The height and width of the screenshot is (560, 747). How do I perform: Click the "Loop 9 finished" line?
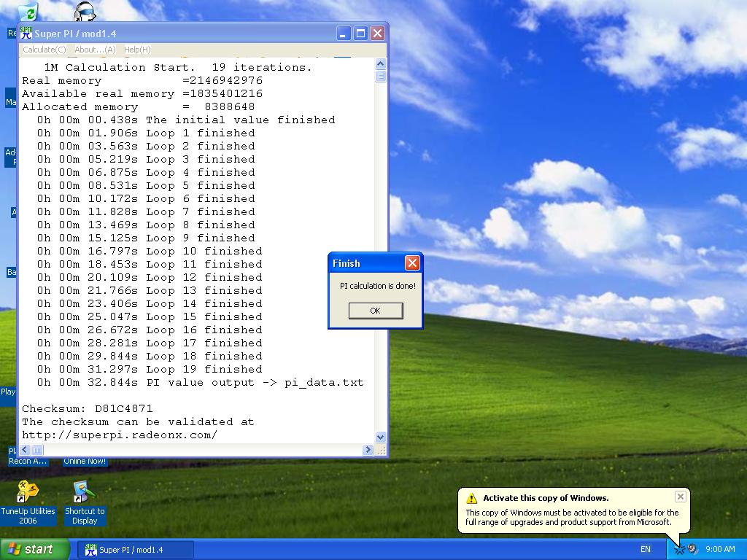pos(146,238)
